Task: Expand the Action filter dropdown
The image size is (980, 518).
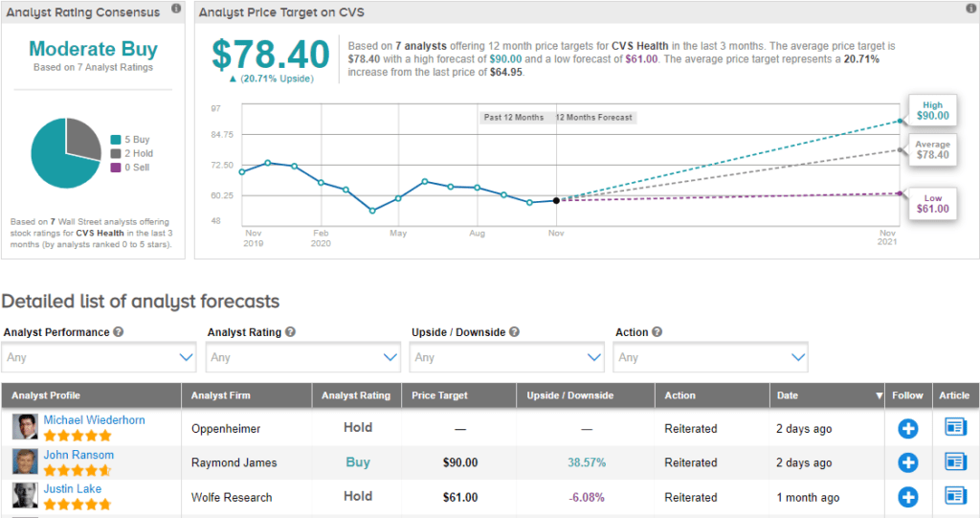Action: [711, 357]
